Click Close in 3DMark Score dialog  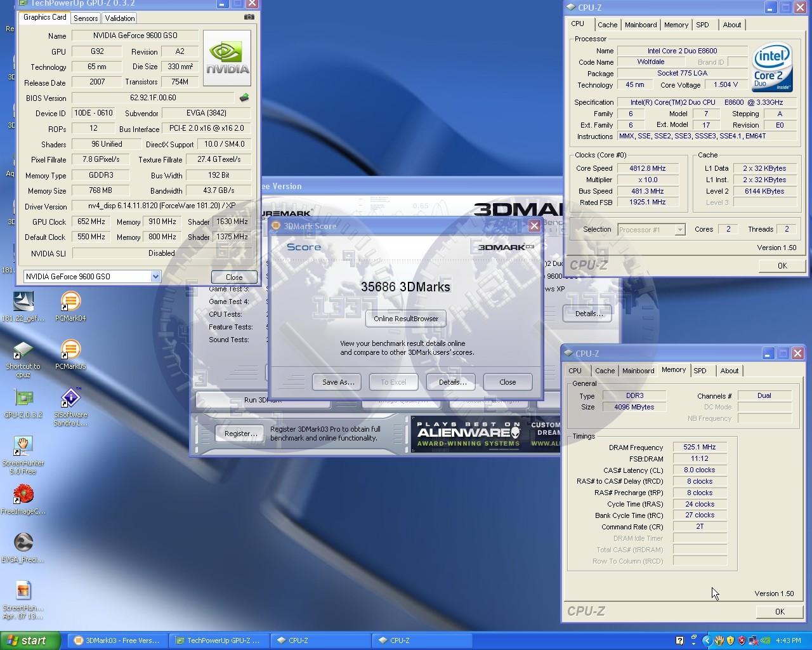coord(507,382)
